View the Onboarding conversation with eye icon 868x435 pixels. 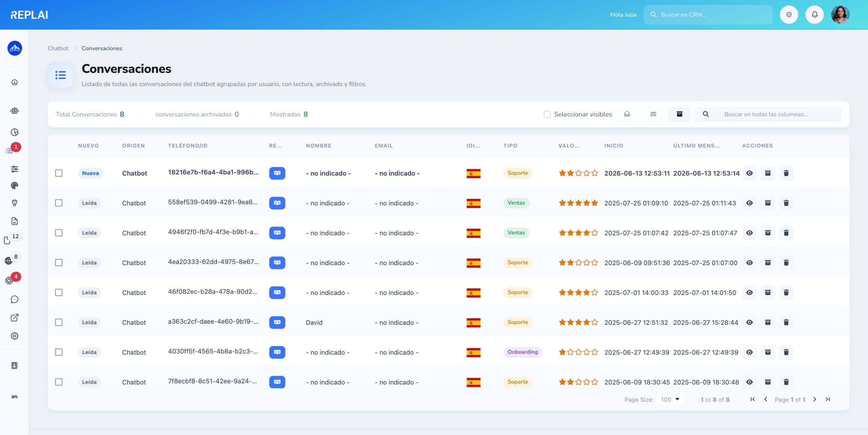pyautogui.click(x=749, y=352)
